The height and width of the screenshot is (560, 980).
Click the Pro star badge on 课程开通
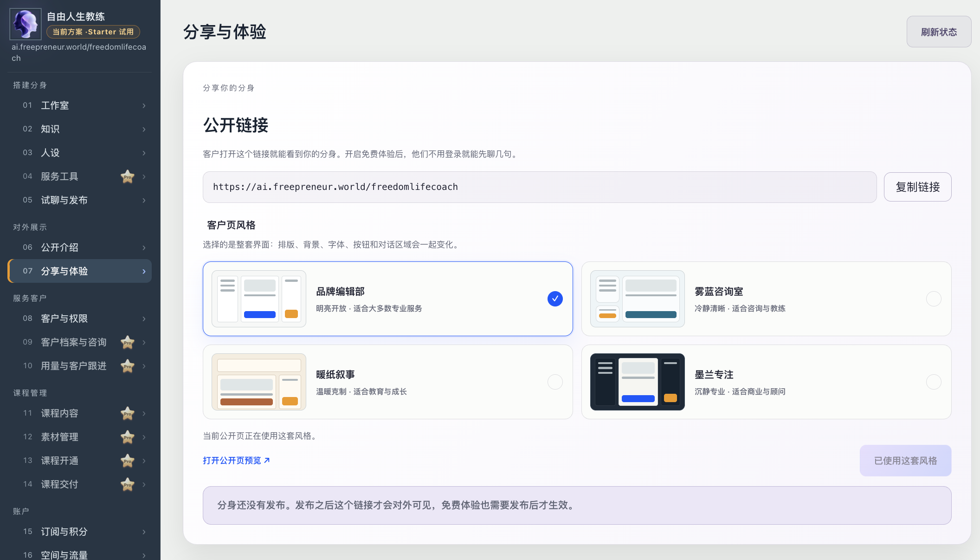(x=128, y=461)
